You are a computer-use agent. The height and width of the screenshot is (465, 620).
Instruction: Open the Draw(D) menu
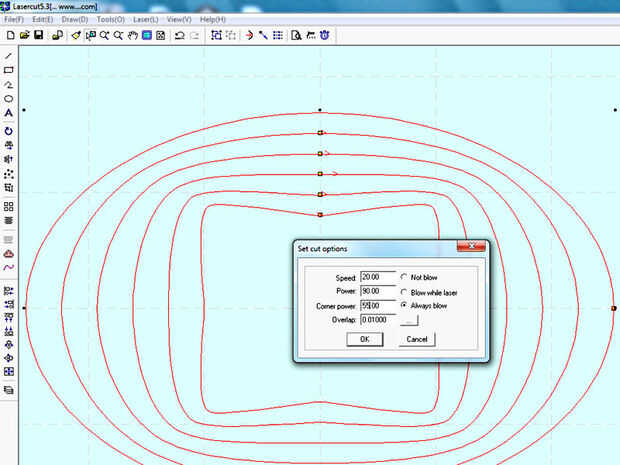tap(75, 19)
